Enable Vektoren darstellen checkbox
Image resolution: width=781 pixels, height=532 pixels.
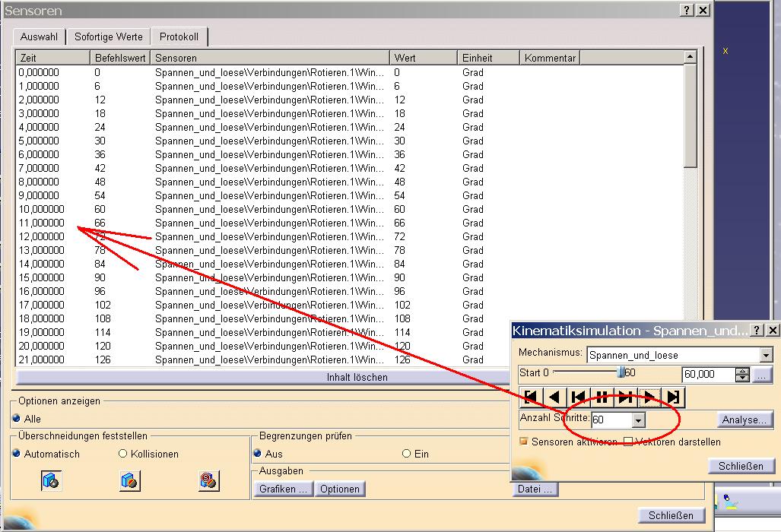pos(628,442)
